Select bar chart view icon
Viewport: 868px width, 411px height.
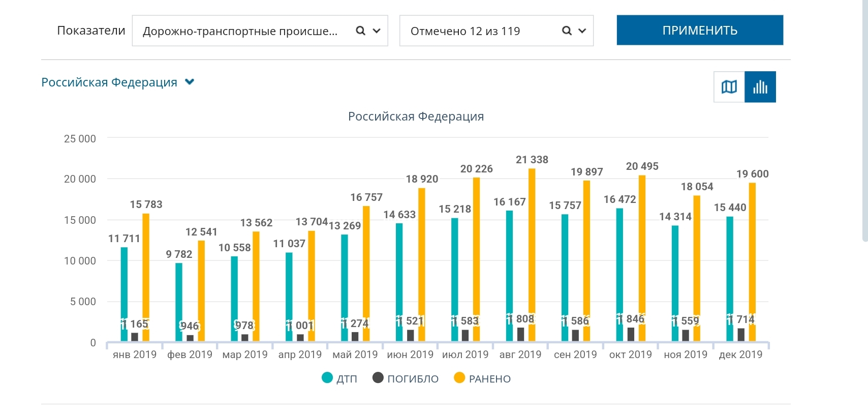click(760, 87)
